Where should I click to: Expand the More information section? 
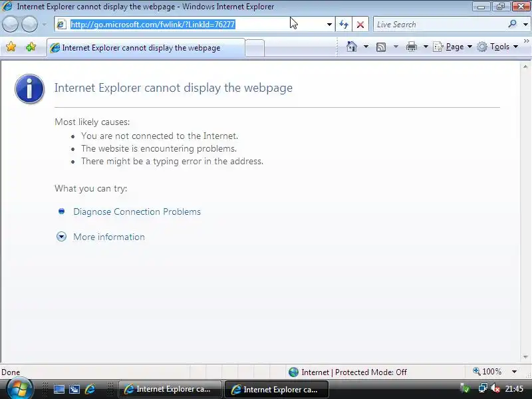pyautogui.click(x=109, y=237)
